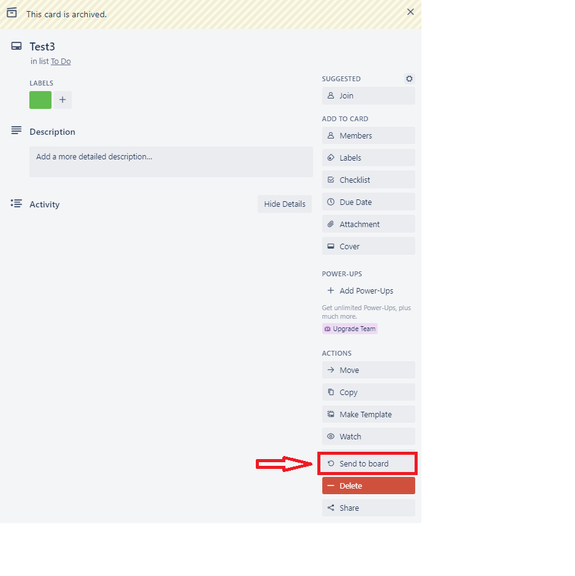Click the green label swatch
The height and width of the screenshot is (576, 575).
coord(40,100)
